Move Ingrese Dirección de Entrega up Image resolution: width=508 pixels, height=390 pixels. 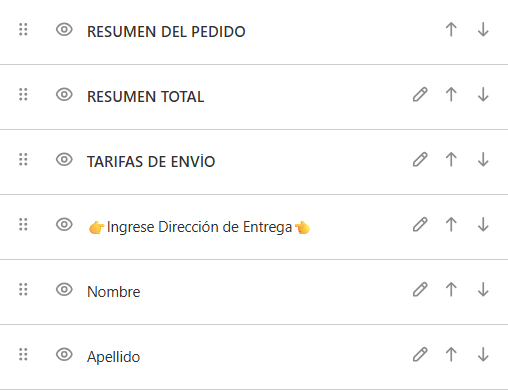click(x=451, y=224)
